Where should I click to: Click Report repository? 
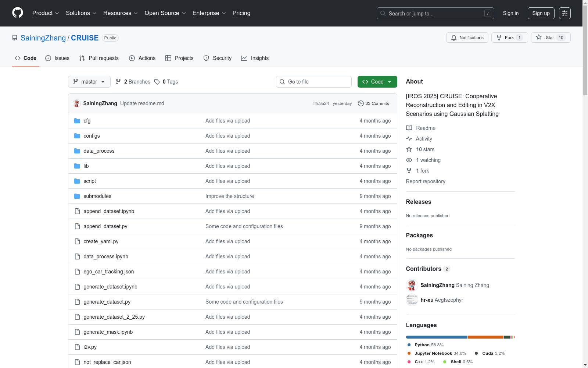tap(426, 181)
